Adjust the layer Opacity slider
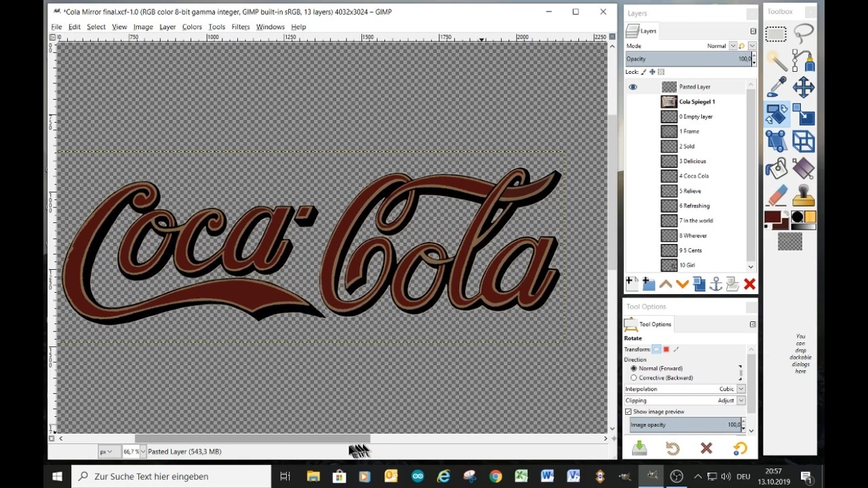This screenshot has width=868, height=488. 688,59
